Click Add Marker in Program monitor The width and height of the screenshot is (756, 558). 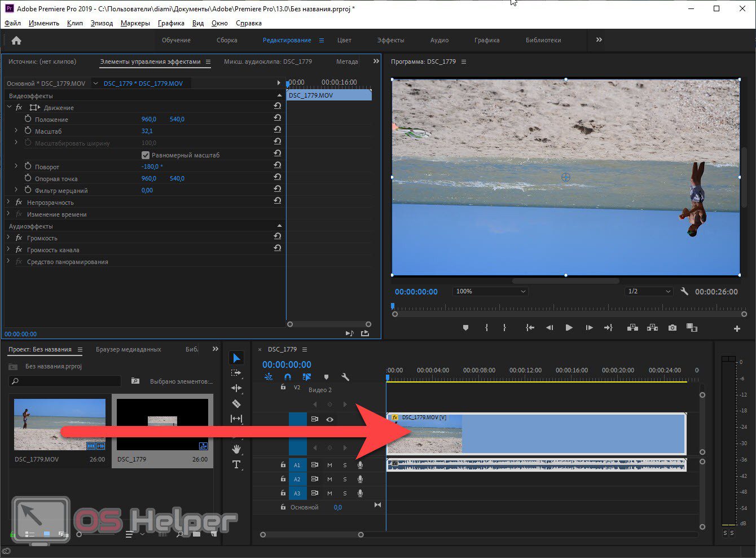point(465,328)
